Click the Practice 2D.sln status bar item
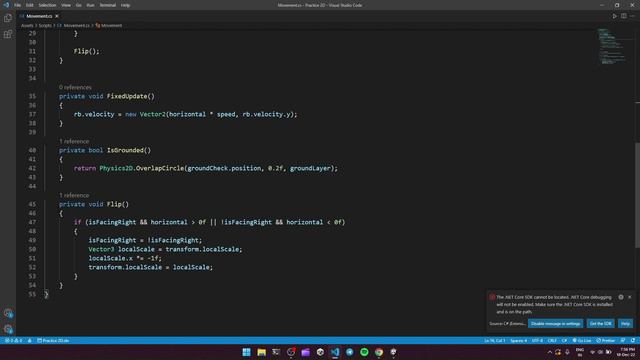640x360 pixels. coord(53,340)
